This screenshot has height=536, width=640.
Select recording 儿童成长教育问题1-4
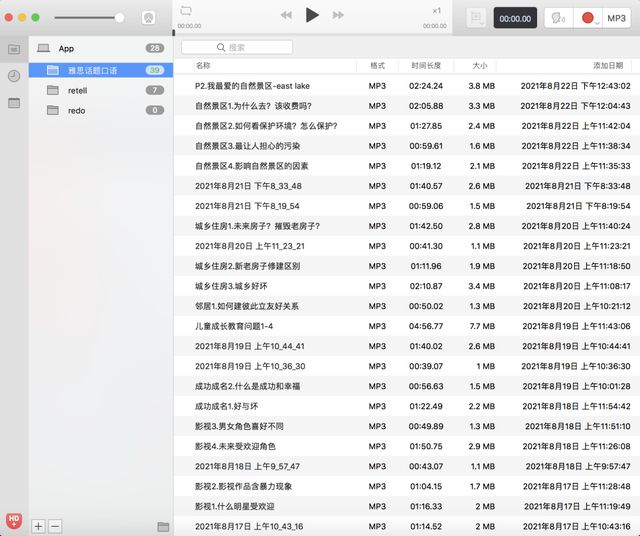pos(407,326)
